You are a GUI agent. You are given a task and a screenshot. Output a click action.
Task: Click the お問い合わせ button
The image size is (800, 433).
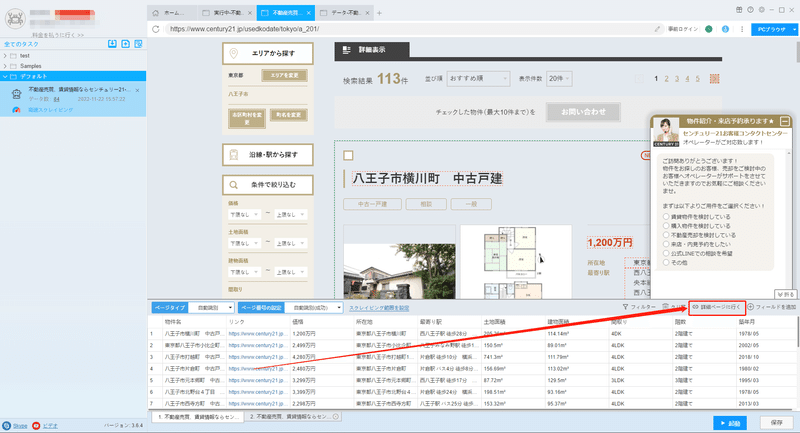[x=583, y=112]
